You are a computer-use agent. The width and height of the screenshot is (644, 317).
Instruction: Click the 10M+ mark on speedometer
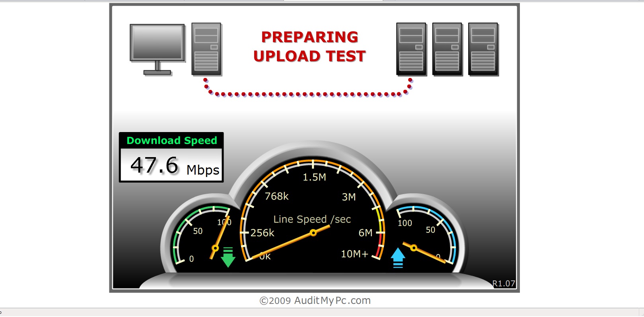coord(354,254)
